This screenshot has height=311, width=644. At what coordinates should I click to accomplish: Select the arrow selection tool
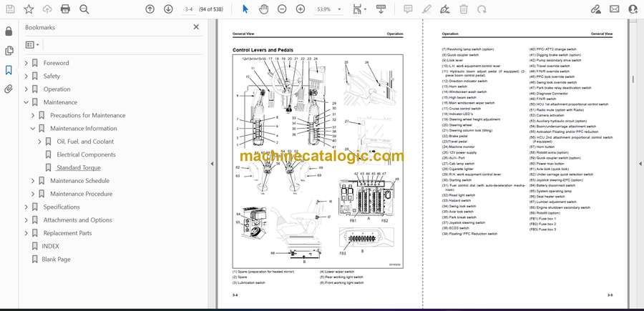pos(245,9)
